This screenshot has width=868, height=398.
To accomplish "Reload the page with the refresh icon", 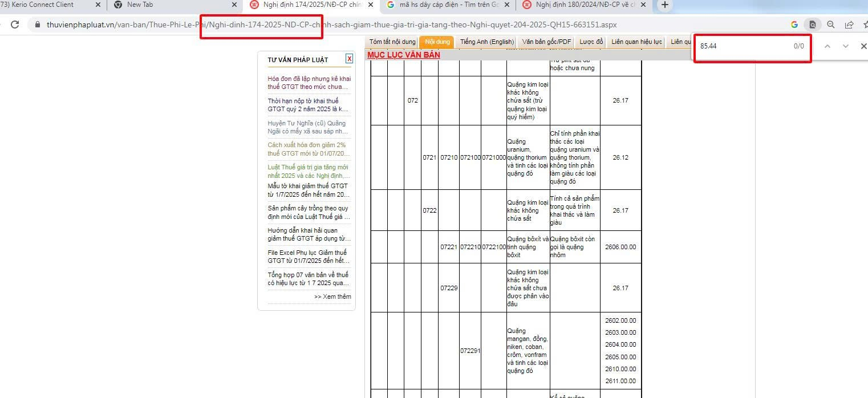I will [15, 25].
